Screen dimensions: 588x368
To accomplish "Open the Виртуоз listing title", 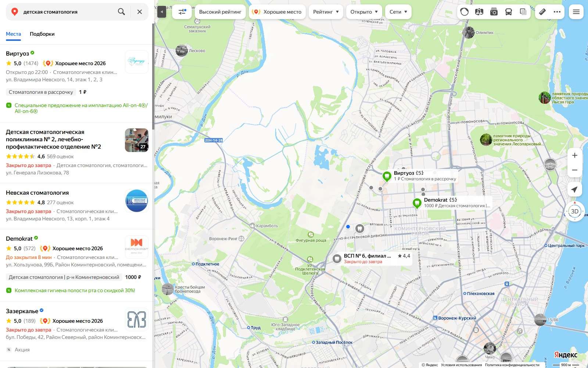I will point(17,53).
